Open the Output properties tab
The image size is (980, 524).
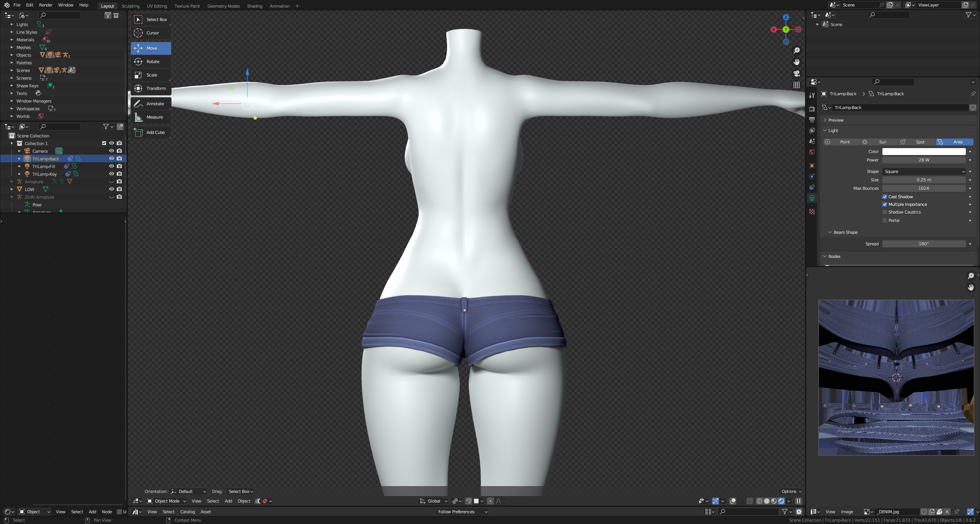812,120
